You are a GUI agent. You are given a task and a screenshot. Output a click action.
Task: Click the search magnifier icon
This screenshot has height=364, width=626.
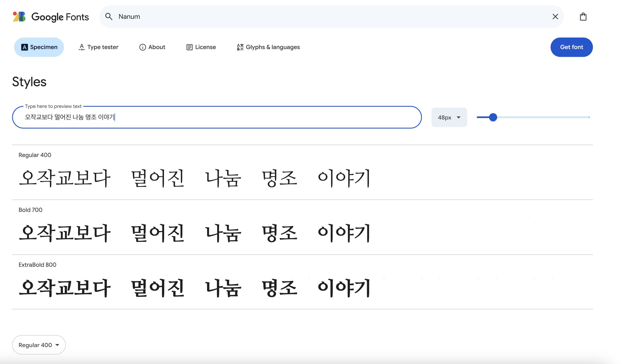(109, 17)
